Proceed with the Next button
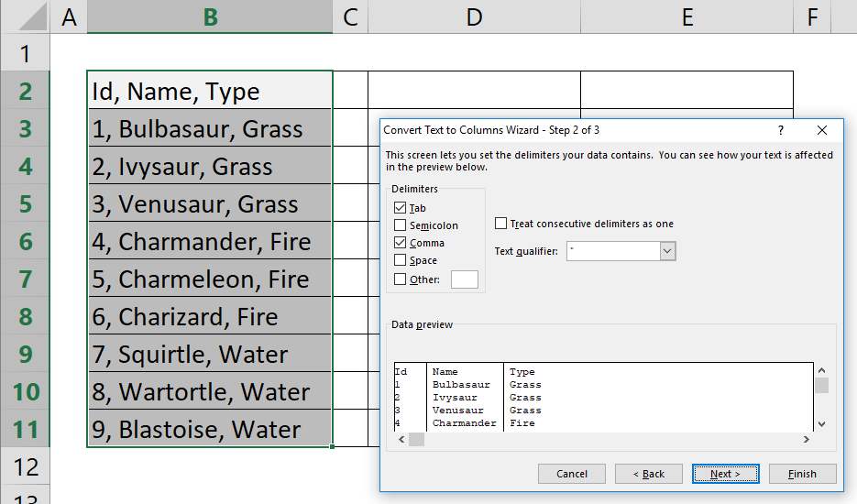 click(x=725, y=474)
